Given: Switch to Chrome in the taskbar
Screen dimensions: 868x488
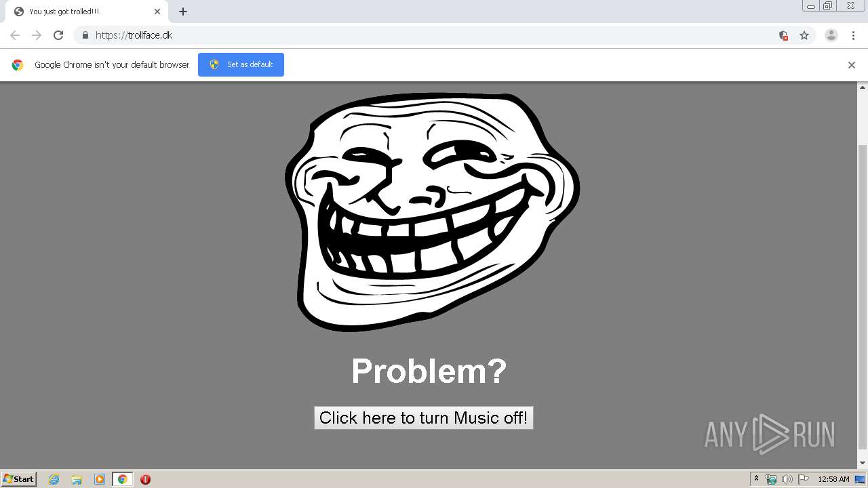Looking at the screenshot, I should click(x=122, y=479).
